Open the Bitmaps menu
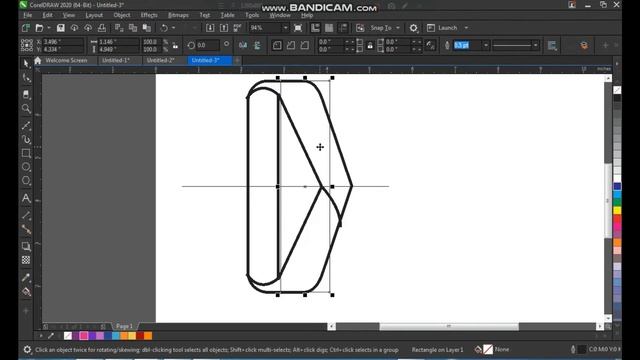Screen dimensions: 640x360 [x=178, y=15]
